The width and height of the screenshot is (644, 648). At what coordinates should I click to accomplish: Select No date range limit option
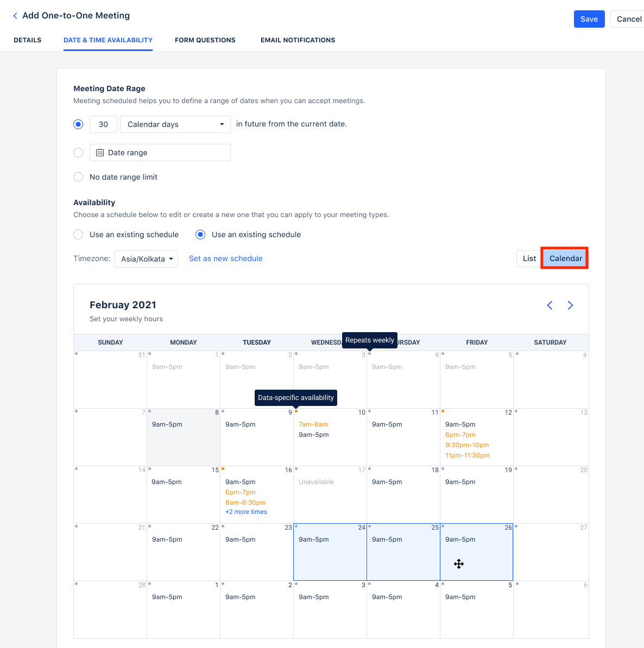[x=78, y=177]
